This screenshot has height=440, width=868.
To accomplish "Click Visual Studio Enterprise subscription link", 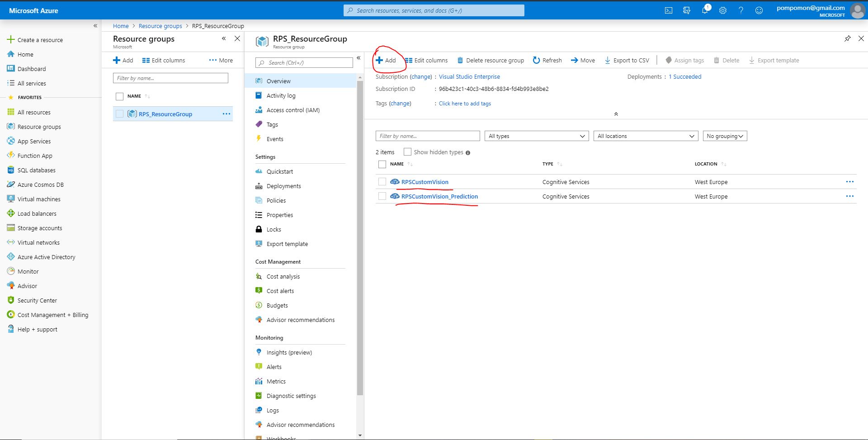I will (x=469, y=77).
